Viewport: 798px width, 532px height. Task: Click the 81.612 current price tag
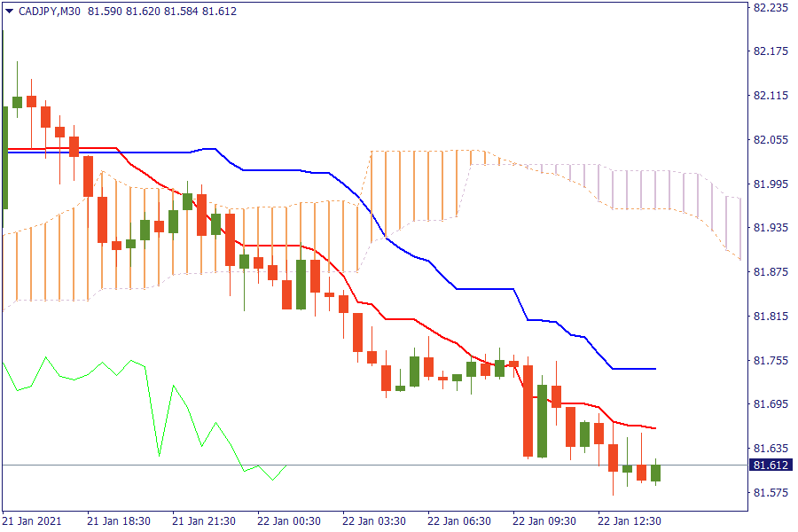coord(771,465)
